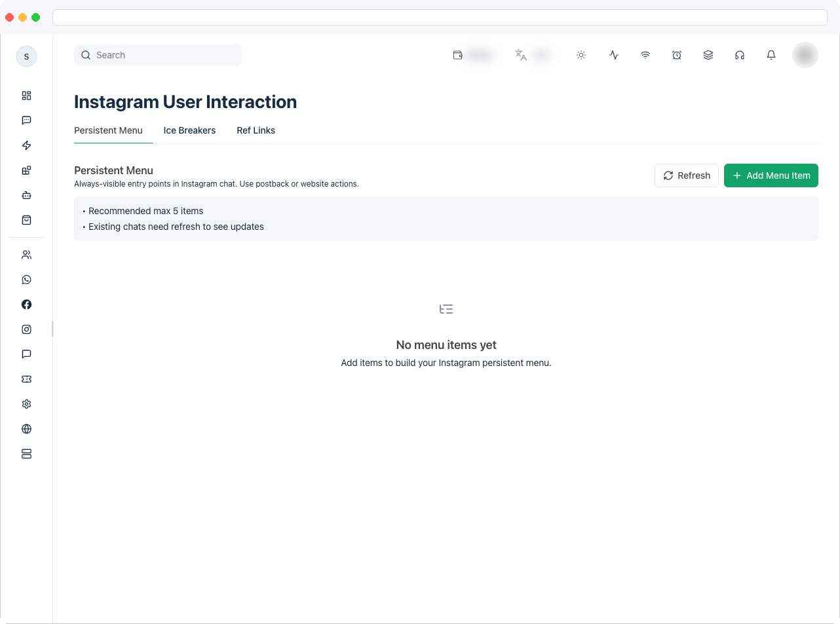Image resolution: width=840 pixels, height=624 pixels.
Task: Click the wallet icon in top bar
Action: [458, 55]
